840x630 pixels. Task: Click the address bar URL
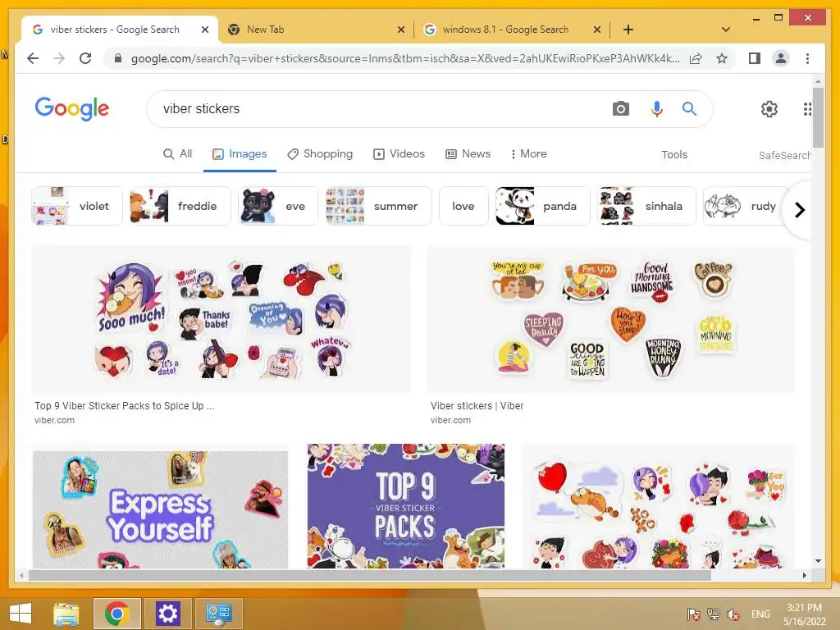click(405, 58)
